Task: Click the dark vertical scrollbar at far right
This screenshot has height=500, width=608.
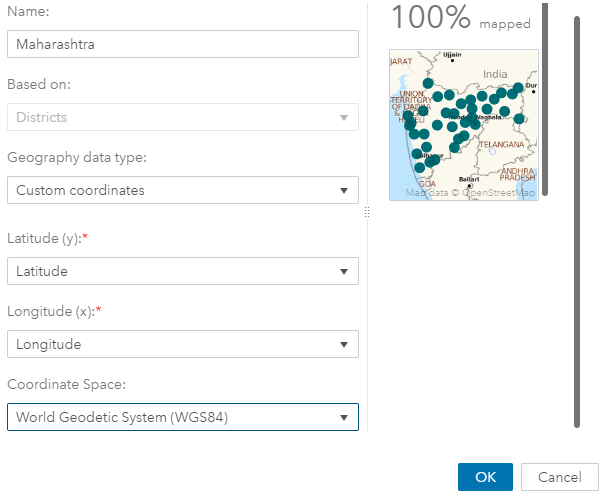Action: (x=576, y=220)
